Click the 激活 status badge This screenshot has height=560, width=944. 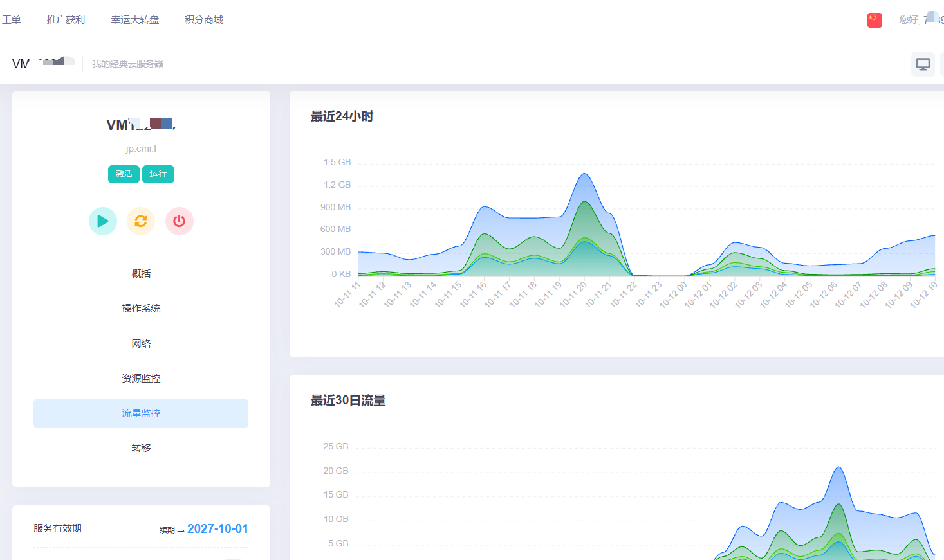tap(124, 174)
